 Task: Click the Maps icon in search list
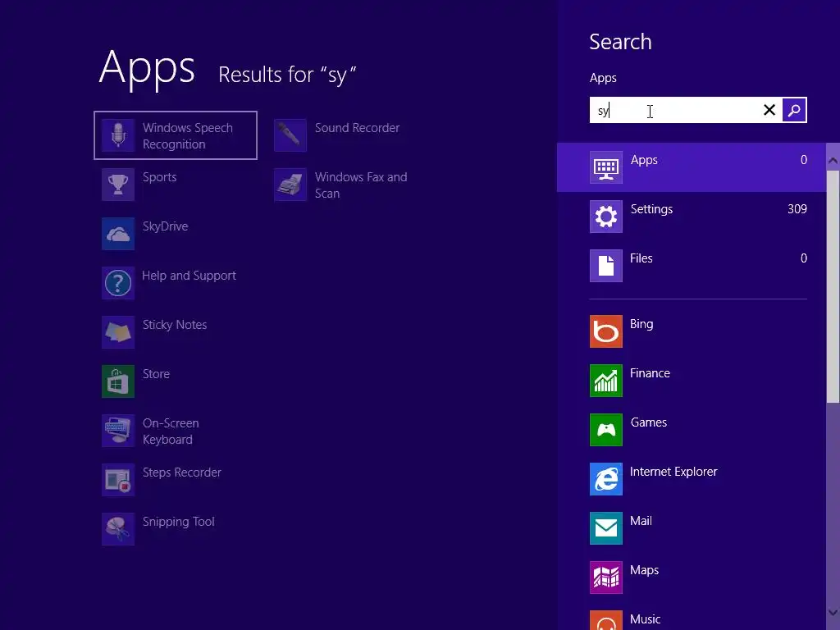point(606,577)
